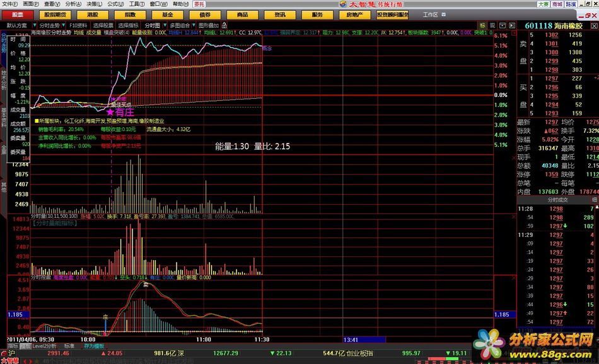Viewport: 599px width, 364px height.
Task: Select the 商品 category tab
Action: pos(242,15)
